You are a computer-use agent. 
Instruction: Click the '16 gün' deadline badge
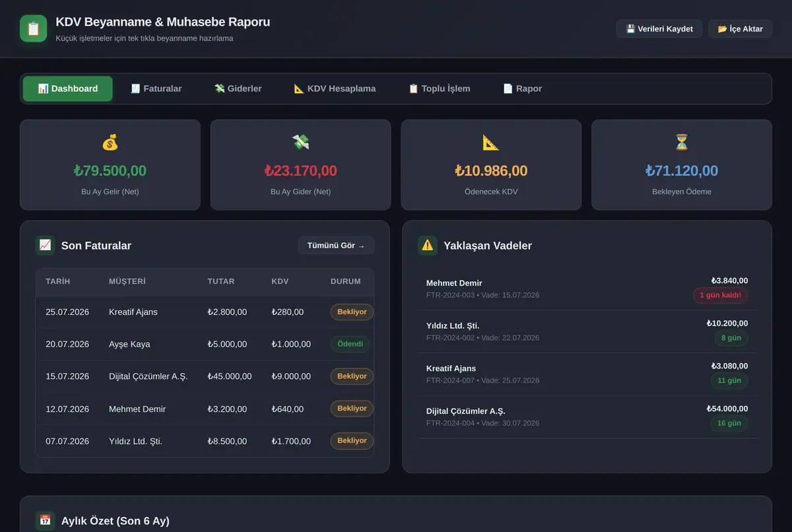point(729,423)
